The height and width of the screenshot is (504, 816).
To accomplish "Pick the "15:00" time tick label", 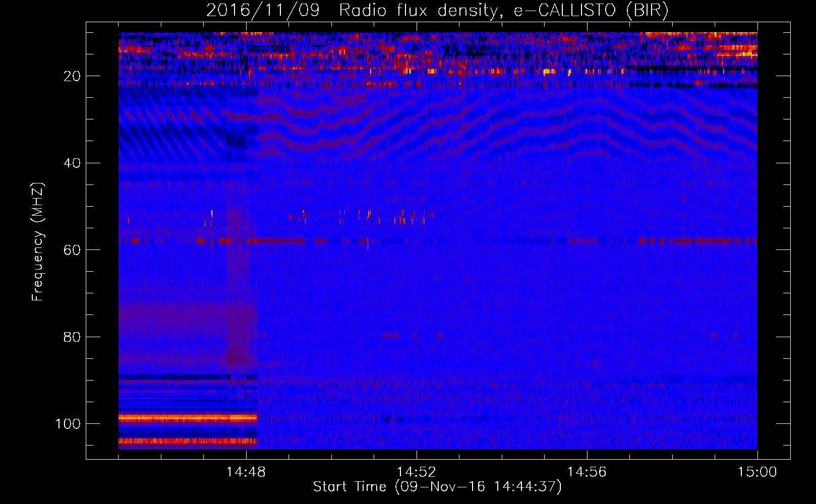I will pos(757,472).
